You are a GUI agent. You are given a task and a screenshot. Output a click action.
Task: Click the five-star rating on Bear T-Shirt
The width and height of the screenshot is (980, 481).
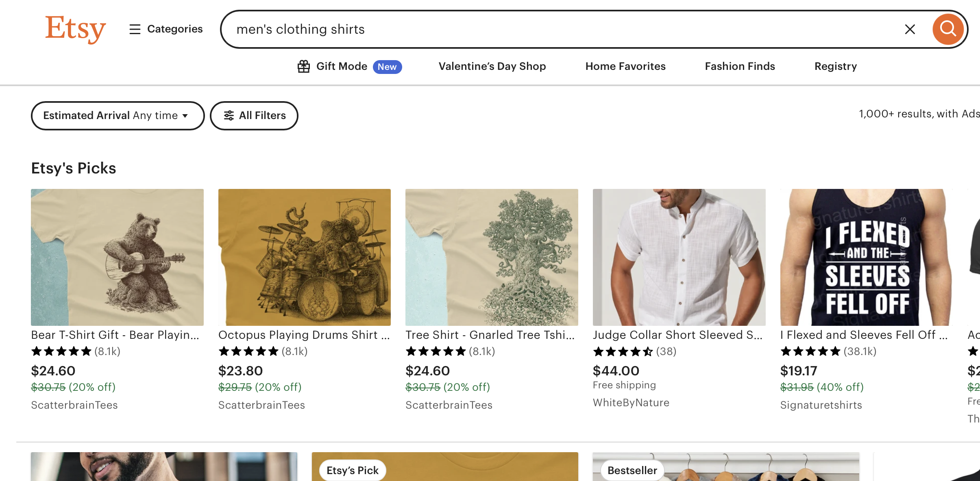61,351
